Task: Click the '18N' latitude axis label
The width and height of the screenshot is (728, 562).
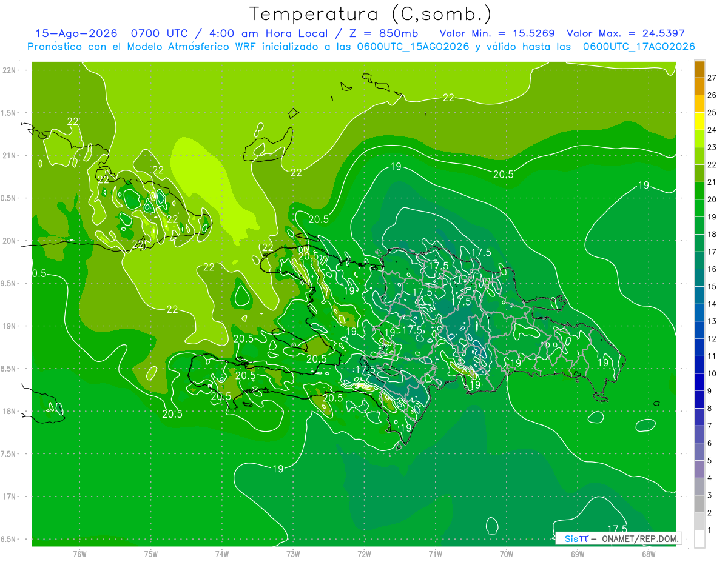Action: tap(10, 411)
